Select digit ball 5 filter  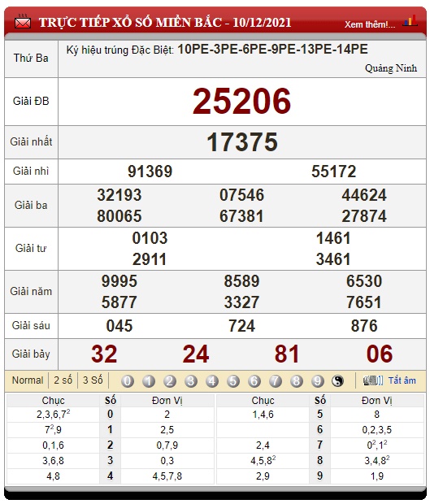(233, 381)
